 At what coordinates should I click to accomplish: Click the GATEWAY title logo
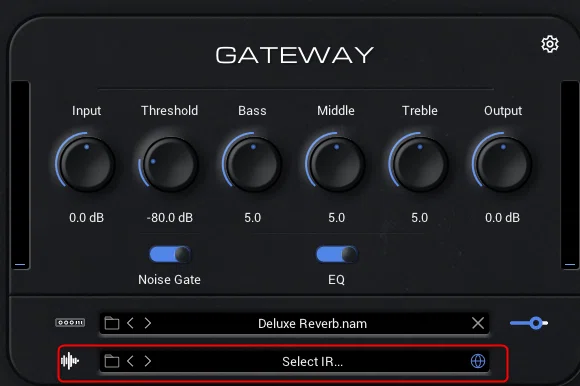coord(295,55)
